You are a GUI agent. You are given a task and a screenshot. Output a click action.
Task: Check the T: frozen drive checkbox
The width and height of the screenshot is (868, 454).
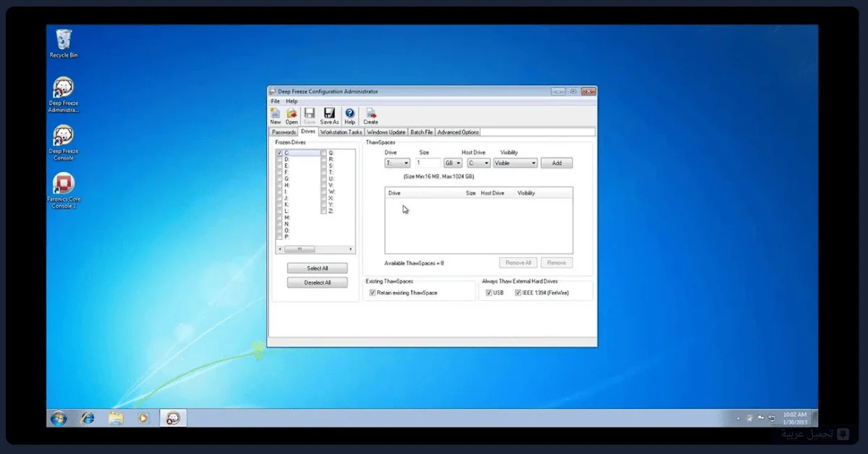point(324,172)
